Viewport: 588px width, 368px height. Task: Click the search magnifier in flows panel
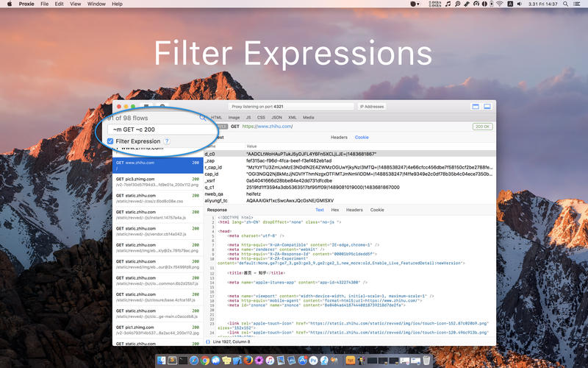(x=203, y=118)
